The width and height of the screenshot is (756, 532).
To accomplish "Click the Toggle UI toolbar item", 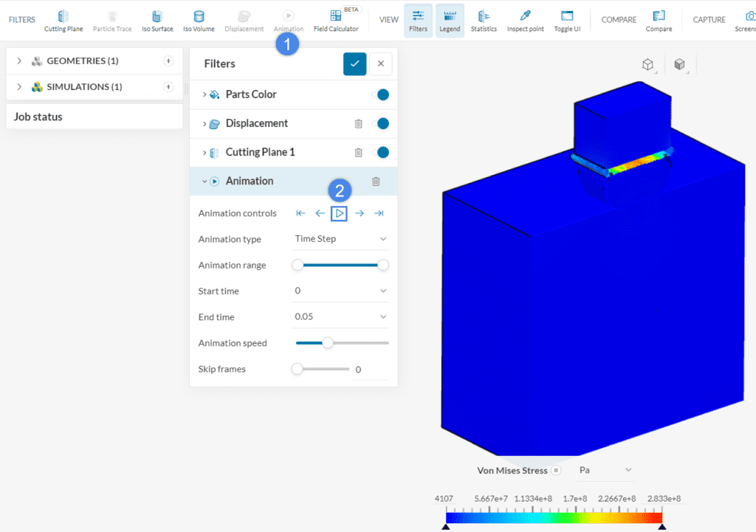I will pos(567,20).
